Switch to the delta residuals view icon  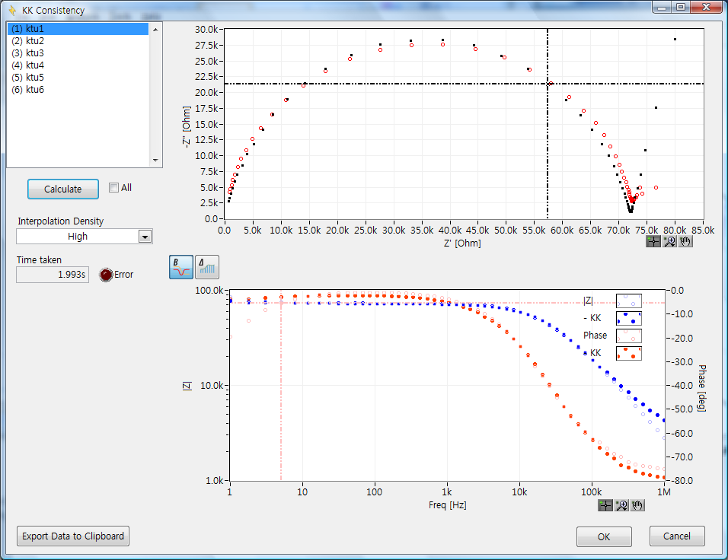coord(206,266)
